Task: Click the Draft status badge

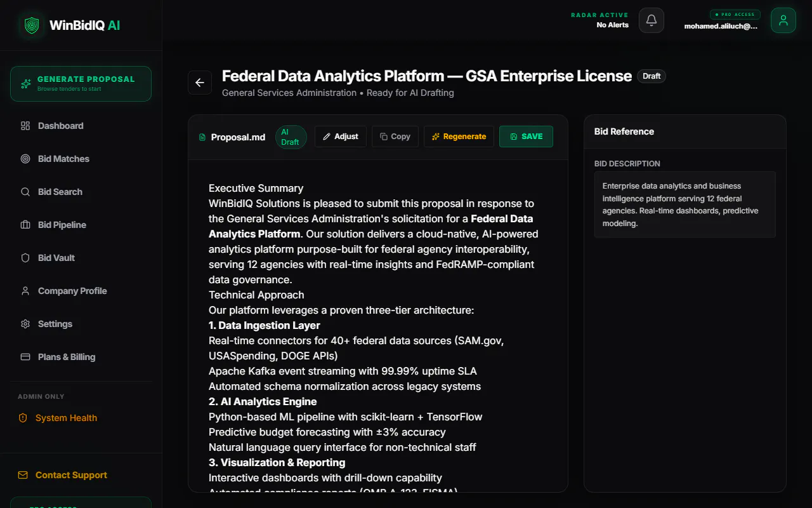Action: tap(652, 76)
